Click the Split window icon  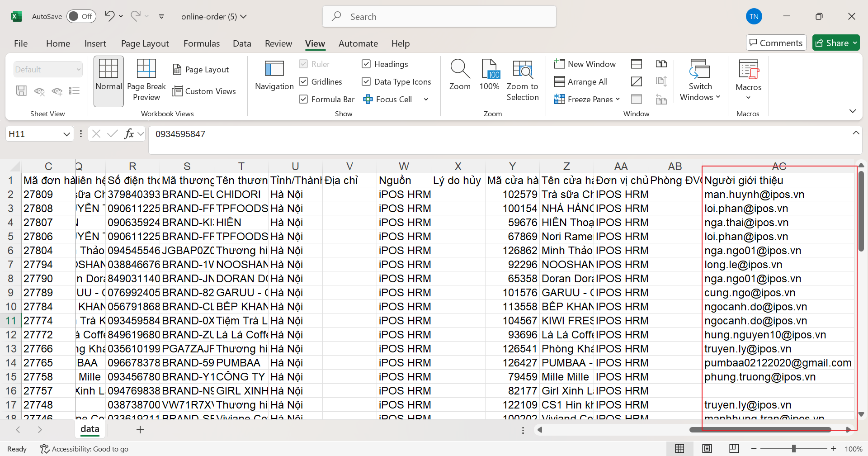[x=637, y=64]
